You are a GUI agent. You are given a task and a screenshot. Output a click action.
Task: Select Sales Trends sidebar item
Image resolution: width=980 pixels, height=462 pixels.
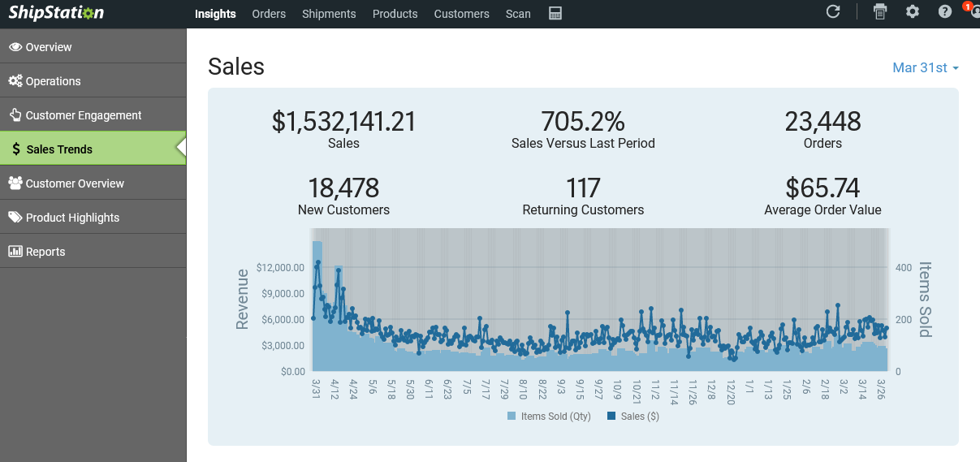59,149
